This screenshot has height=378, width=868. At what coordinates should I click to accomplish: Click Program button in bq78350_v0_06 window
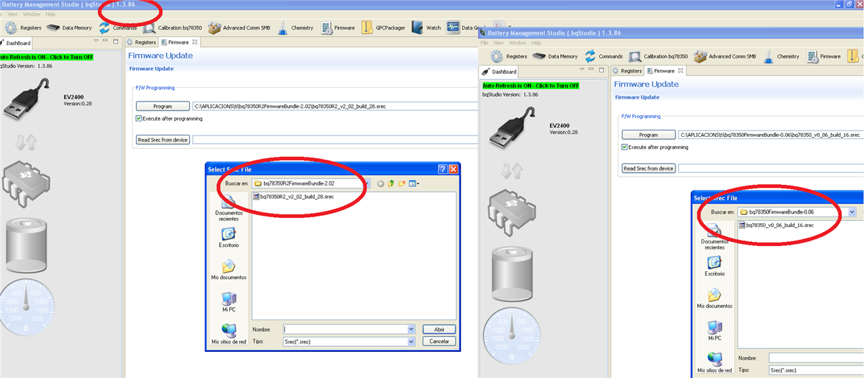[648, 135]
